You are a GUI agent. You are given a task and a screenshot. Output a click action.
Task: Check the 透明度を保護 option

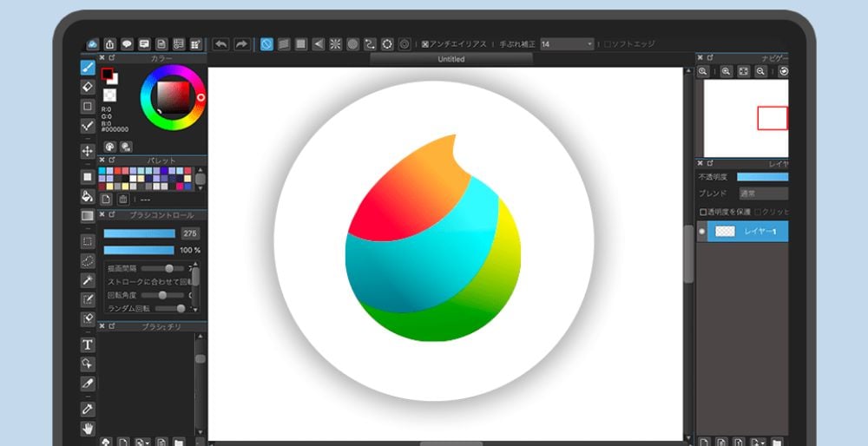(x=703, y=212)
